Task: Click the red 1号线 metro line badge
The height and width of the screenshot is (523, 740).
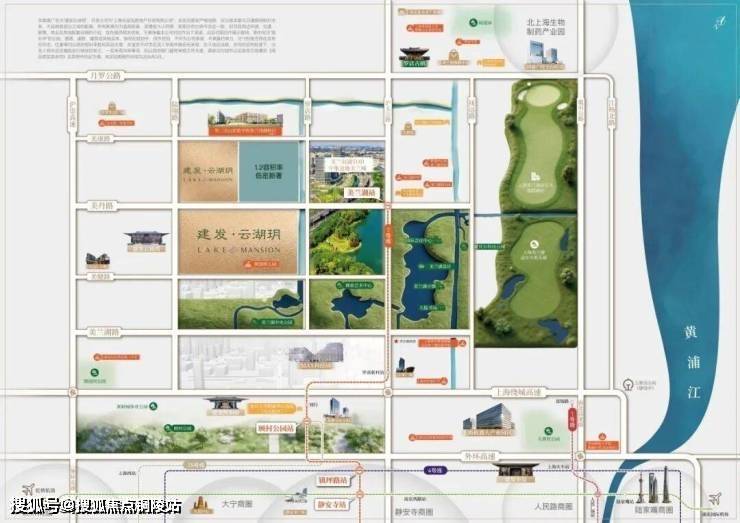Action: point(572,419)
